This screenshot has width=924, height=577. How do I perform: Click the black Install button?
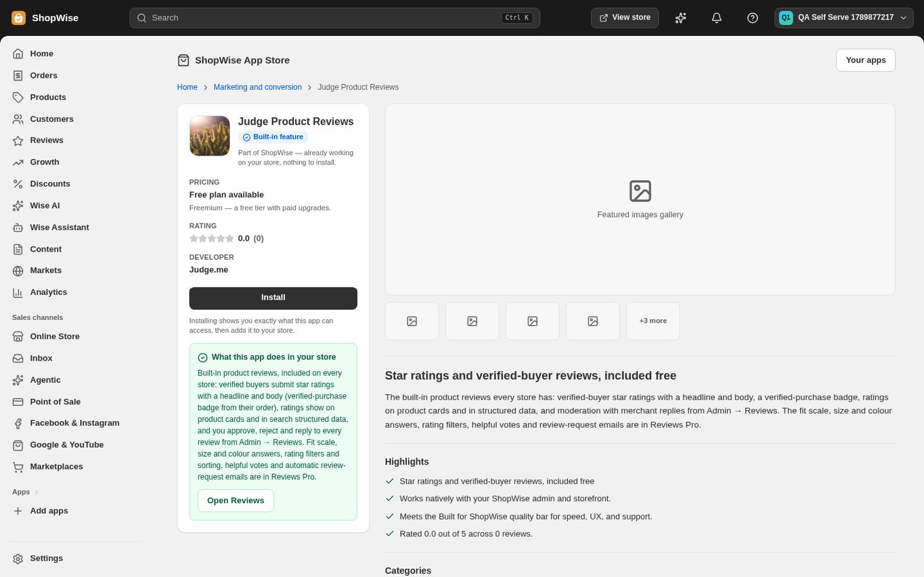[273, 298]
